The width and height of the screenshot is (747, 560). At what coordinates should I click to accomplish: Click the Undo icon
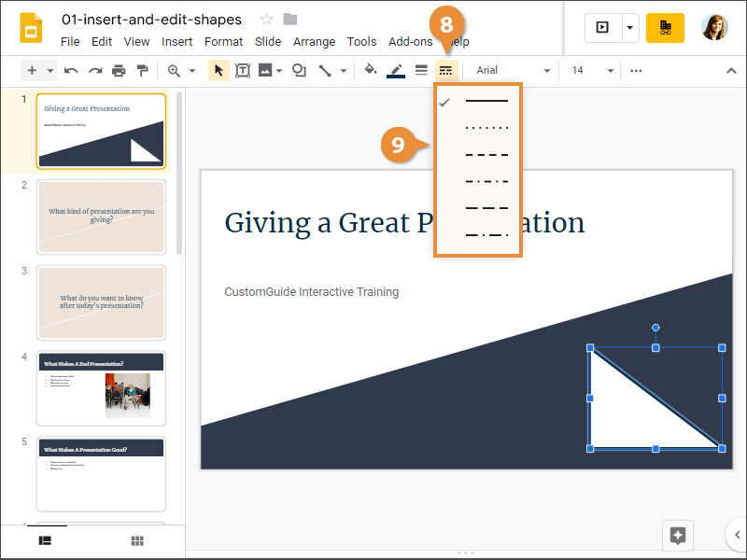click(x=71, y=71)
